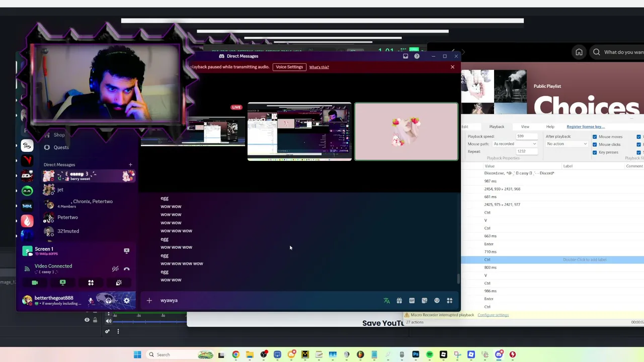Open the GIF picker
Image resolution: width=644 pixels, height=362 pixels.
click(x=412, y=301)
